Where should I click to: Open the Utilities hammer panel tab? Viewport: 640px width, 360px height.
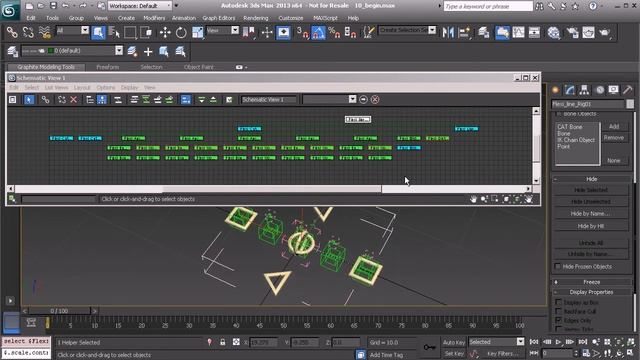pos(628,90)
